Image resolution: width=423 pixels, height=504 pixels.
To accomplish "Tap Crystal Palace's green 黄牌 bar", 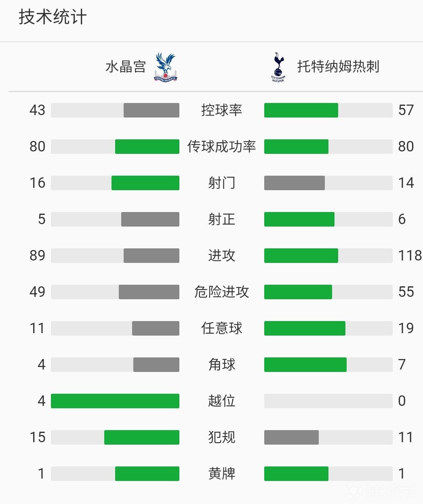I will coord(147,474).
